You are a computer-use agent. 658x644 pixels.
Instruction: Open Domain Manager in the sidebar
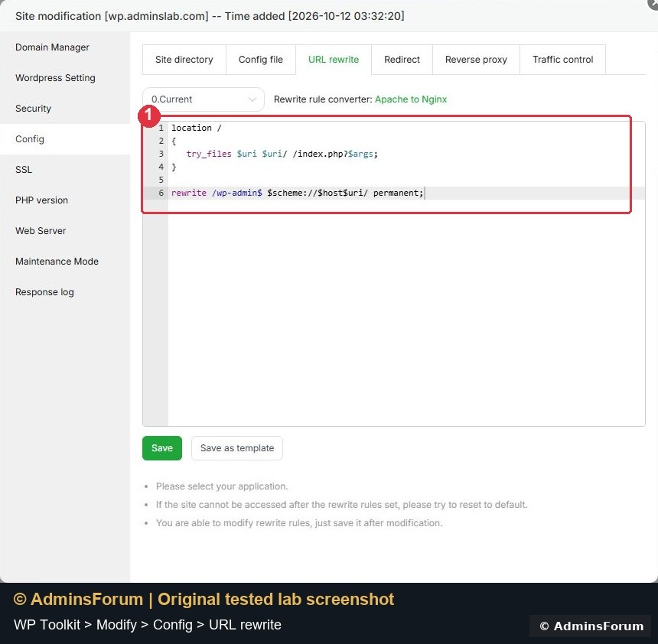(52, 47)
